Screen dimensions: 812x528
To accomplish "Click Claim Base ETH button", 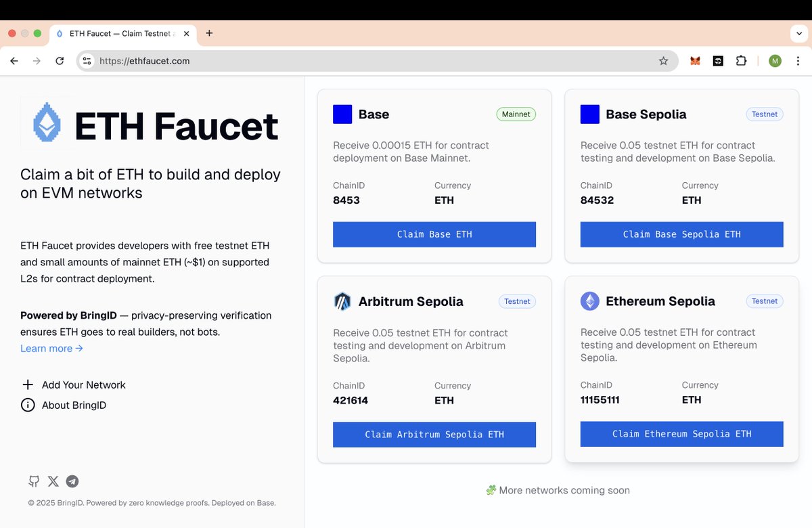I will 434,234.
